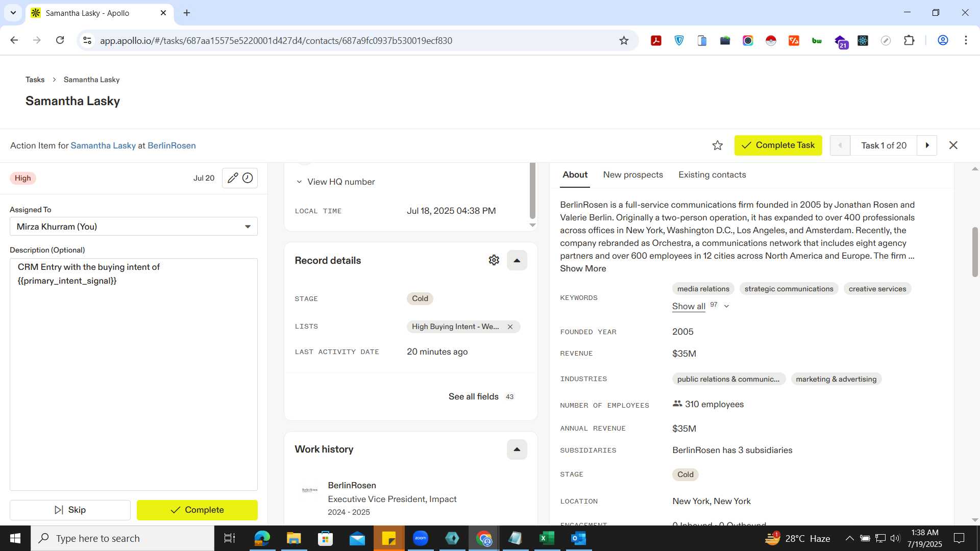980x551 pixels.
Task: Click the media relations keyword tag
Action: (x=703, y=289)
